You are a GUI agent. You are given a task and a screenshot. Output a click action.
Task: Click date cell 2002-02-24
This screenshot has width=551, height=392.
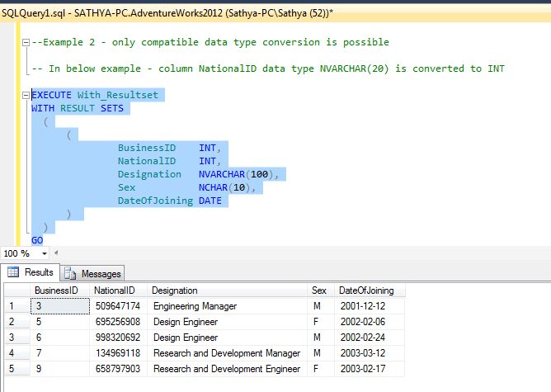[x=370, y=338]
